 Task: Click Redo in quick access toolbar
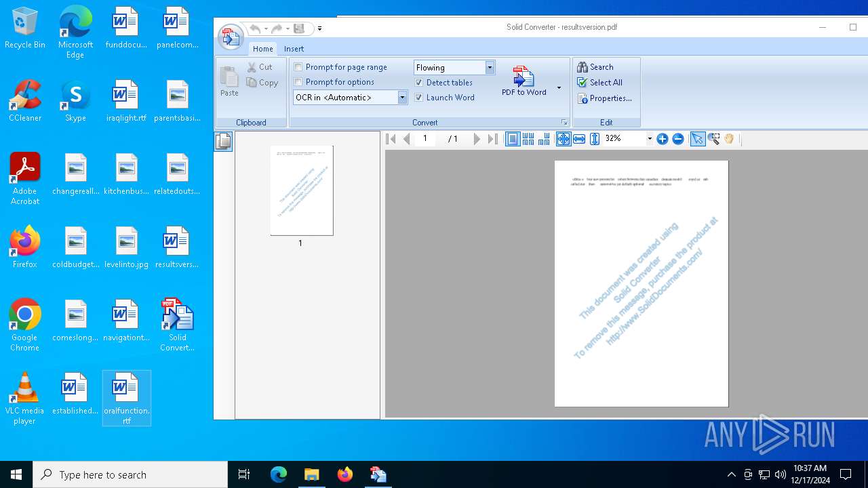tap(277, 28)
